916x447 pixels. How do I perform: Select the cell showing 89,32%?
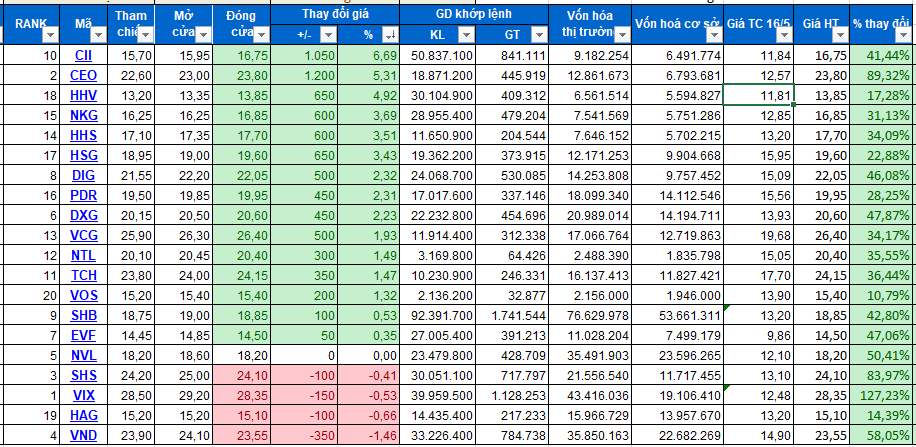tap(883, 75)
